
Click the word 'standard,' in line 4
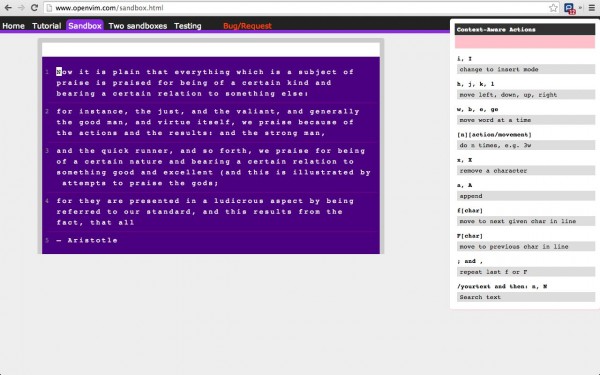pyautogui.click(x=171, y=212)
